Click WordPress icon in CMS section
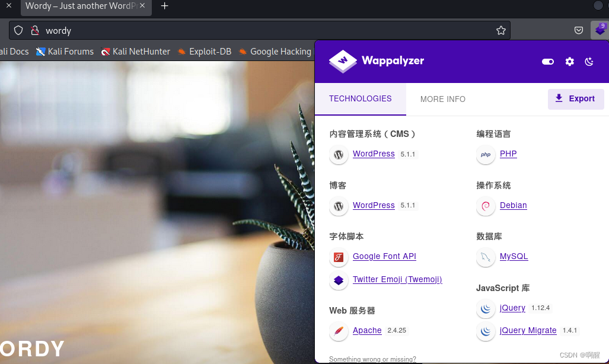Viewport: 609px width, 364px height. coord(339,155)
